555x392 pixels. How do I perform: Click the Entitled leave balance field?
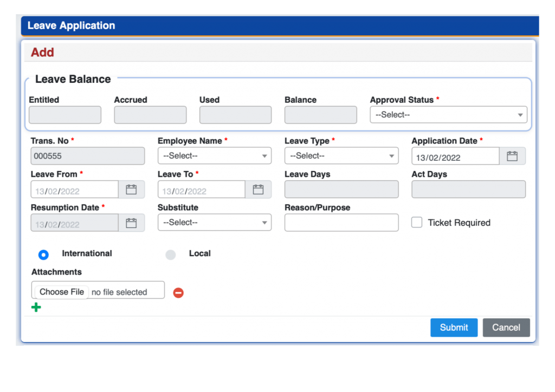64,114
